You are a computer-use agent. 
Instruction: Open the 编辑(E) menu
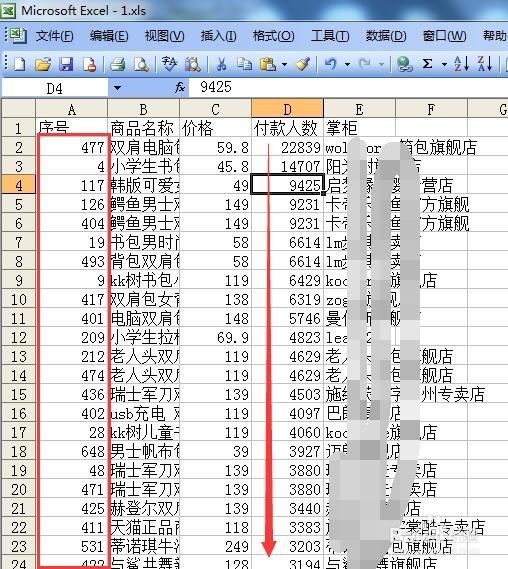(109, 36)
